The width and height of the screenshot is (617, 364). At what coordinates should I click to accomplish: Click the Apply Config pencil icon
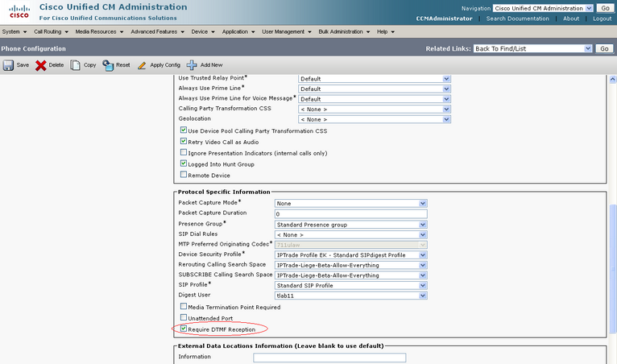point(142,65)
